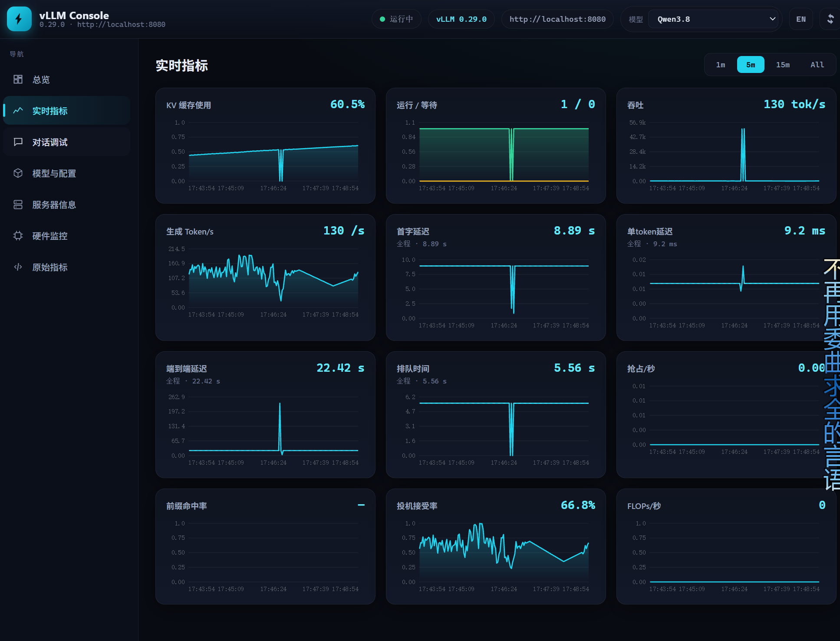Click the 运行中 status pill
This screenshot has width=840, height=641.
click(396, 19)
